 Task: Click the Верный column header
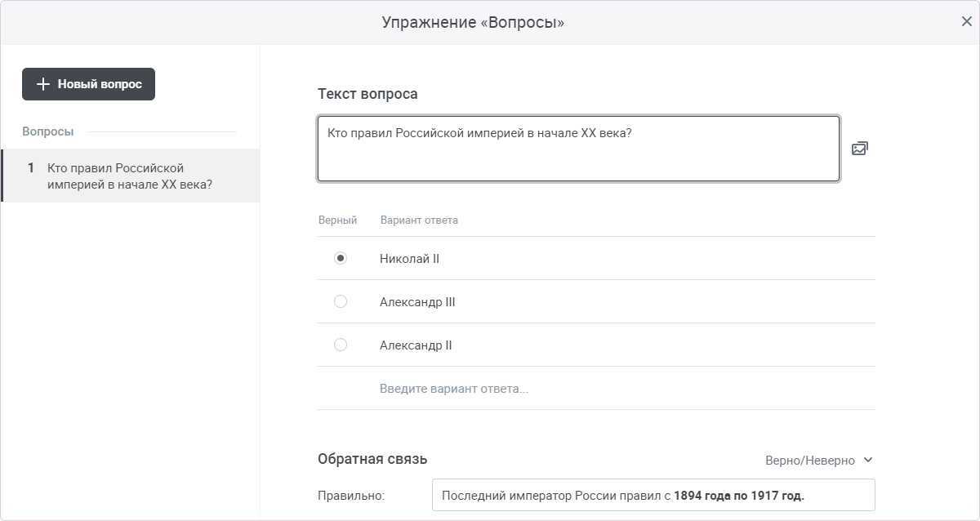click(337, 220)
